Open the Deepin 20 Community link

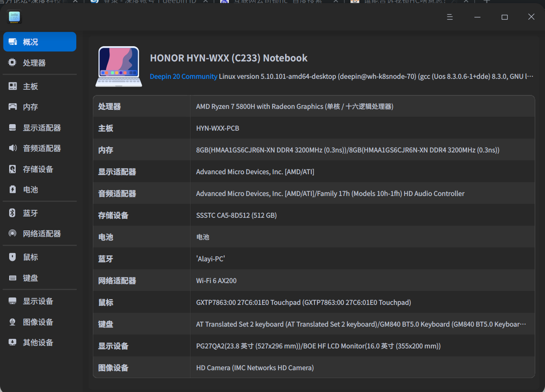[183, 76]
